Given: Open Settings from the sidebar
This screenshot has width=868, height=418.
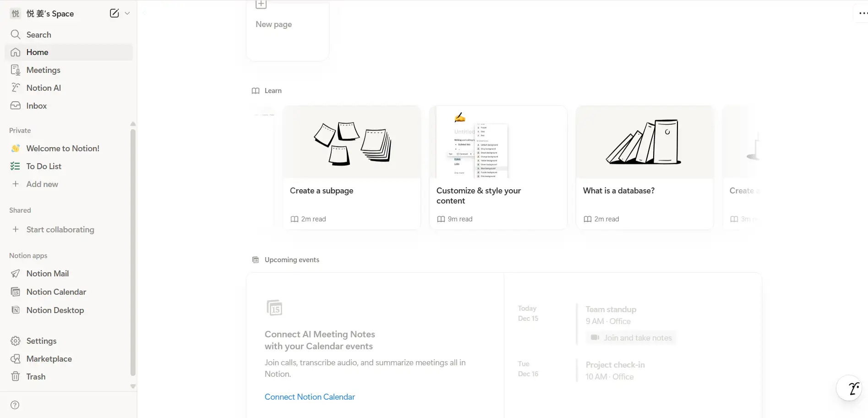Looking at the screenshot, I should pos(41,341).
